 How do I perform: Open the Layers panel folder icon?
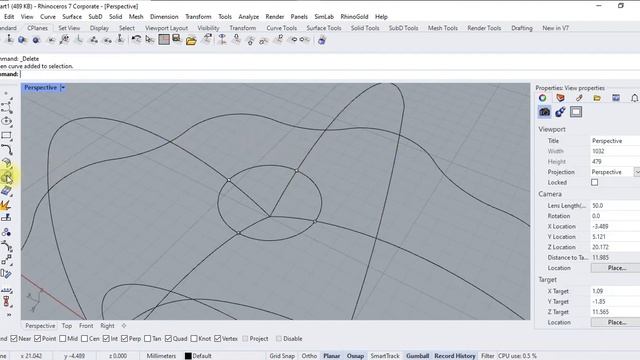[597, 98]
